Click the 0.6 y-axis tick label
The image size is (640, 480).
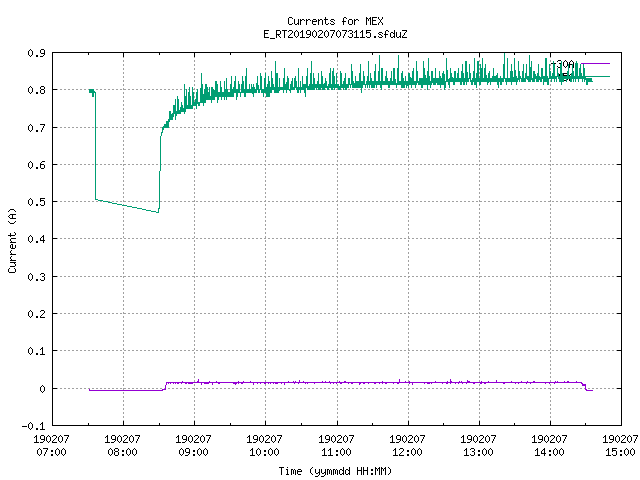37,165
